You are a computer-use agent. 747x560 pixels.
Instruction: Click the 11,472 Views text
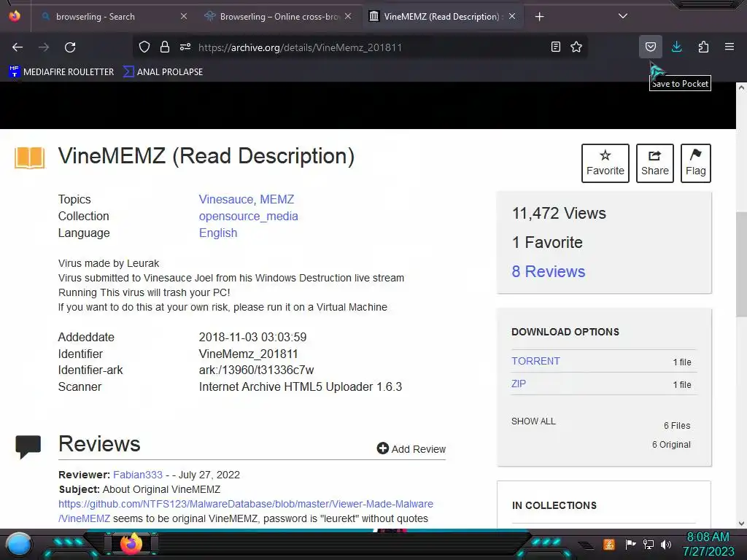[x=559, y=214]
